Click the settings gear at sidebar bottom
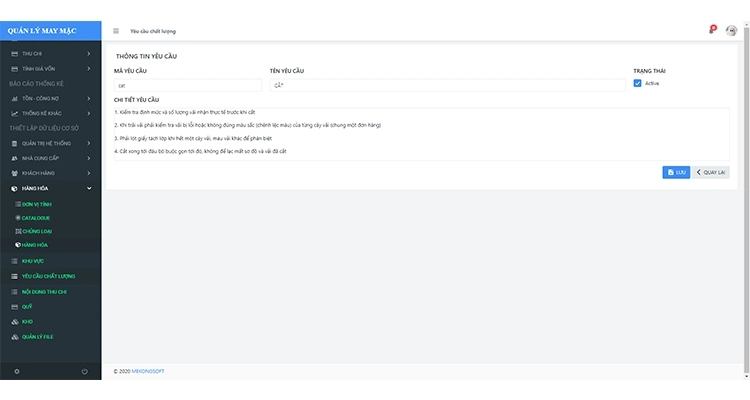The width and height of the screenshot is (750, 400). coord(16,372)
